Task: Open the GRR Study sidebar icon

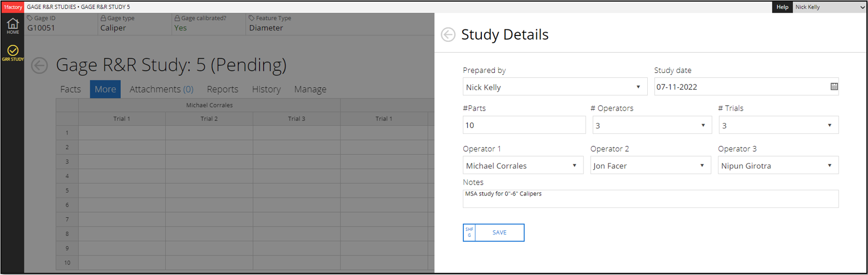Action: [x=13, y=53]
